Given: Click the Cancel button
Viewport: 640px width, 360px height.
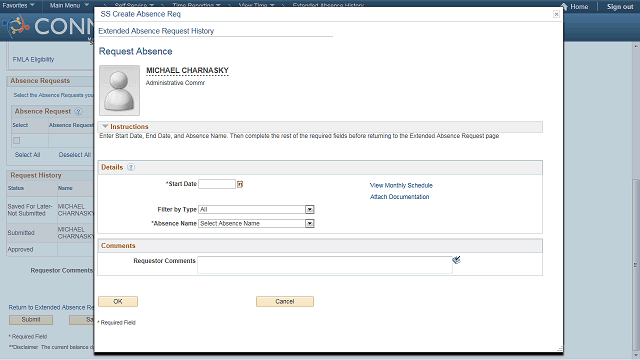Looking at the screenshot, I should 285,301.
